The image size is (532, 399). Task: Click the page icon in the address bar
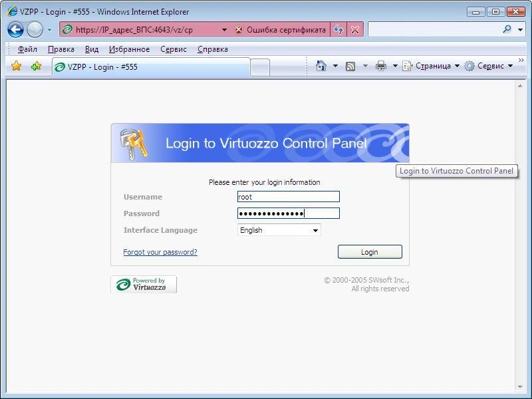(67, 30)
